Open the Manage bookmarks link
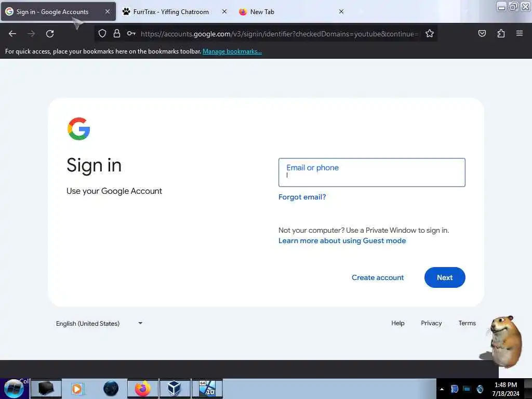The width and height of the screenshot is (532, 399). coord(232,51)
